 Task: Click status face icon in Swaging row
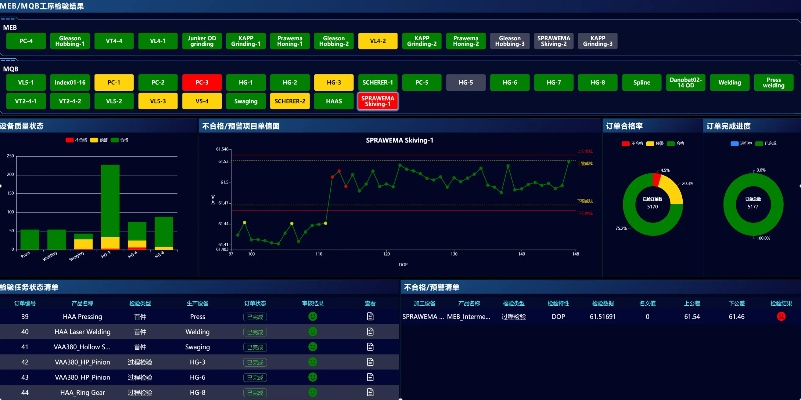(x=312, y=346)
